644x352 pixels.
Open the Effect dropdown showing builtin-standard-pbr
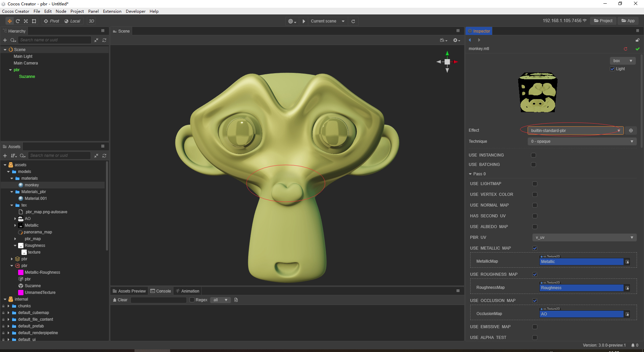pyautogui.click(x=576, y=130)
